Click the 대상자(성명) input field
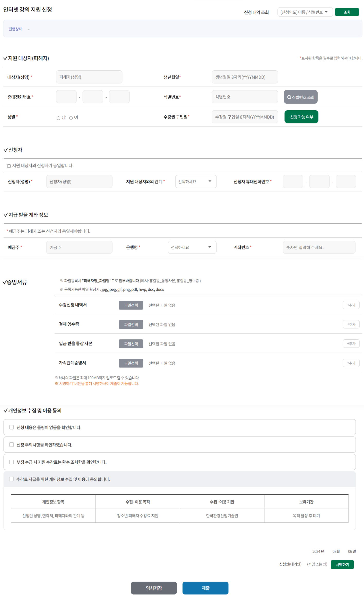The height and width of the screenshot is (595, 364). tap(89, 77)
